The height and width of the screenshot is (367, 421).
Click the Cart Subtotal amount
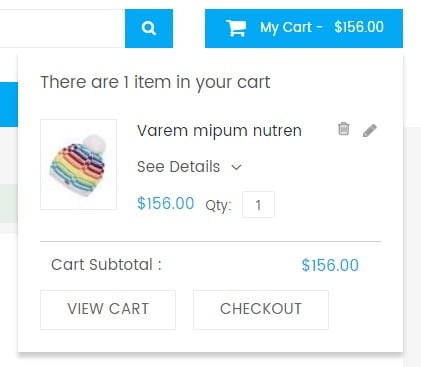(330, 265)
